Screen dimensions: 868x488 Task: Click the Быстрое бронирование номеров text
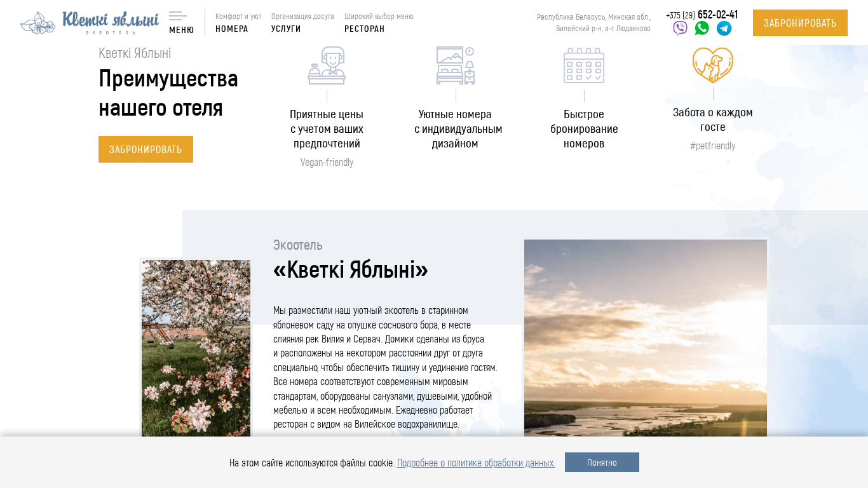[584, 129]
